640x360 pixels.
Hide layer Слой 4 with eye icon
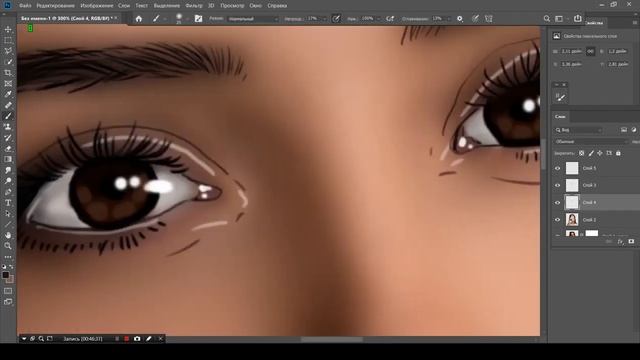click(x=558, y=202)
